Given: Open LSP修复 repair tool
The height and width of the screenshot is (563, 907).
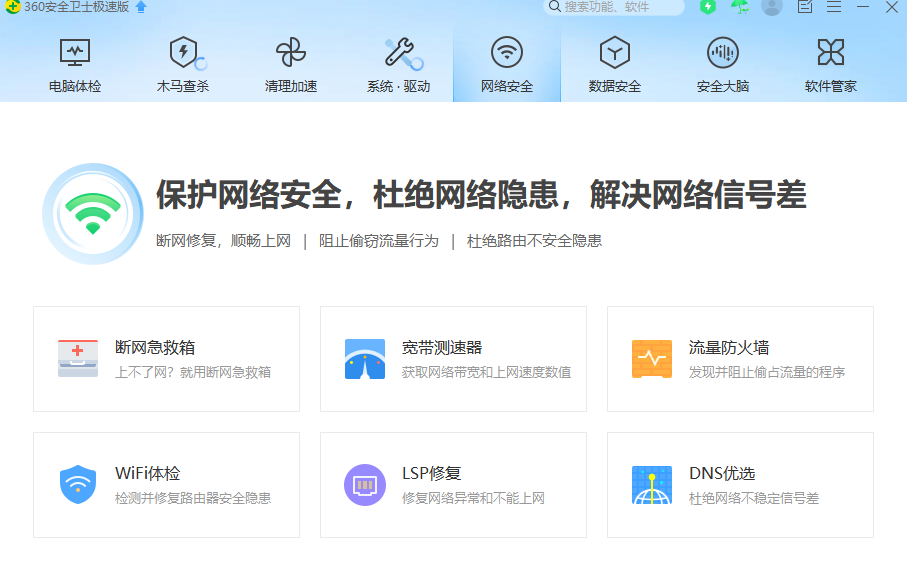Looking at the screenshot, I should (453, 485).
